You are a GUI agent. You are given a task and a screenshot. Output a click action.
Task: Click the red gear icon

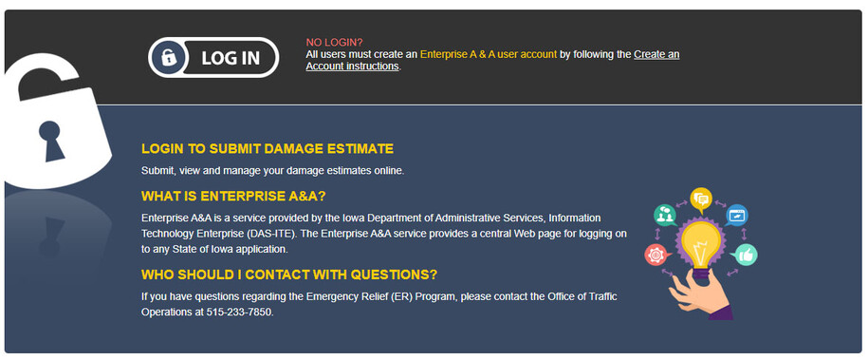656,255
